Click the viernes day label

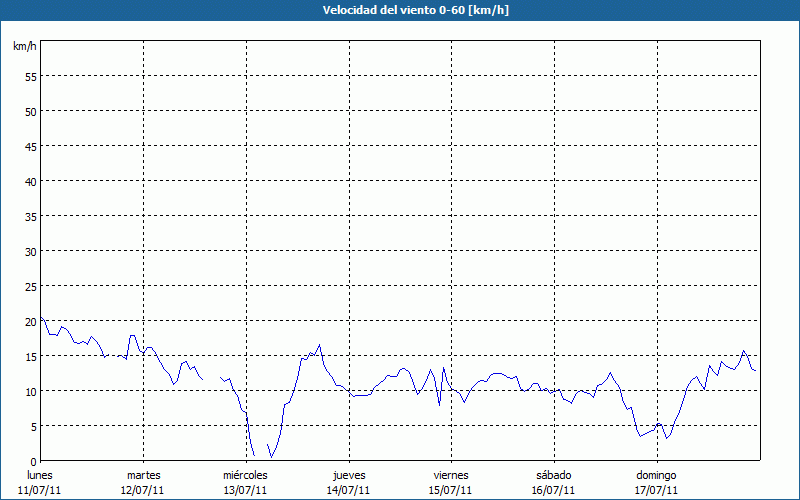[451, 475]
